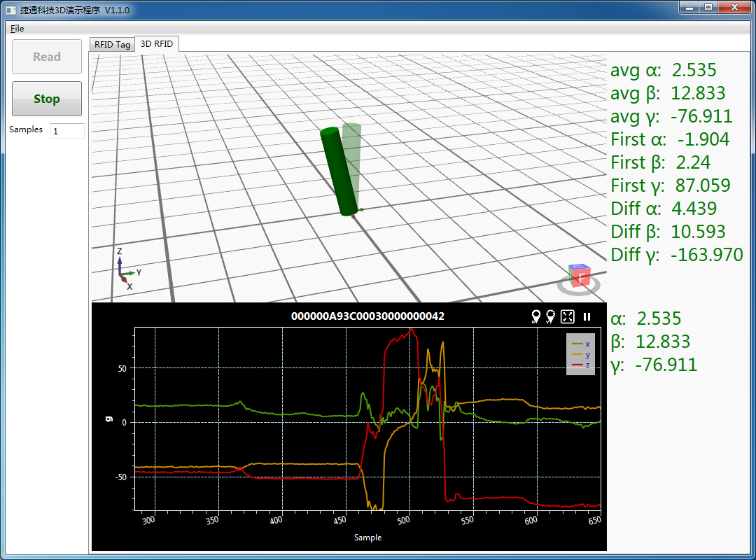Switch to the RFID Tag tab
The width and height of the screenshot is (756, 560).
pyautogui.click(x=112, y=44)
